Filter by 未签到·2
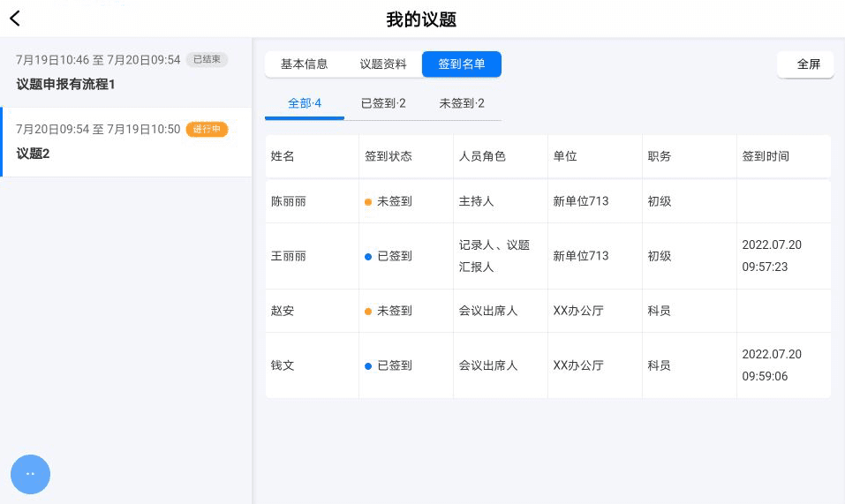 point(462,103)
